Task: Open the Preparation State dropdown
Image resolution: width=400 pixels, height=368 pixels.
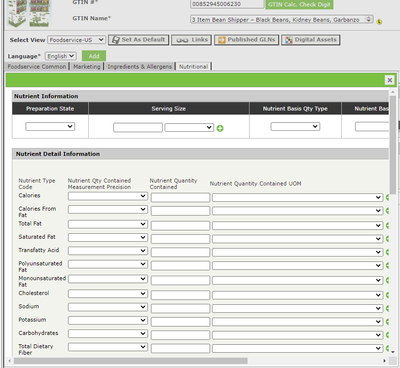Action: pos(50,127)
